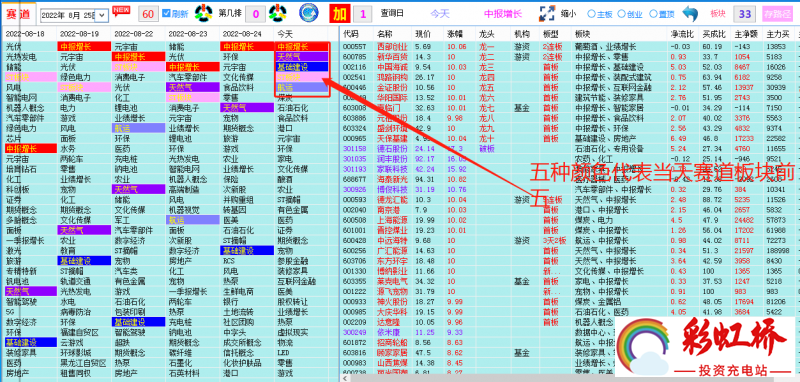Click the NEW speech bubble icon
The height and width of the screenshot is (382, 800).
[121, 11]
